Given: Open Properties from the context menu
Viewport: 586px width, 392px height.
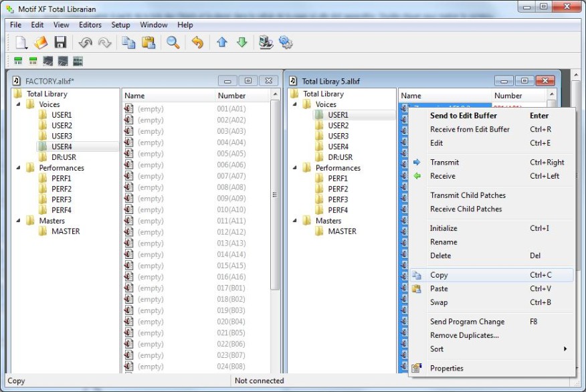Looking at the screenshot, I should tap(492, 368).
